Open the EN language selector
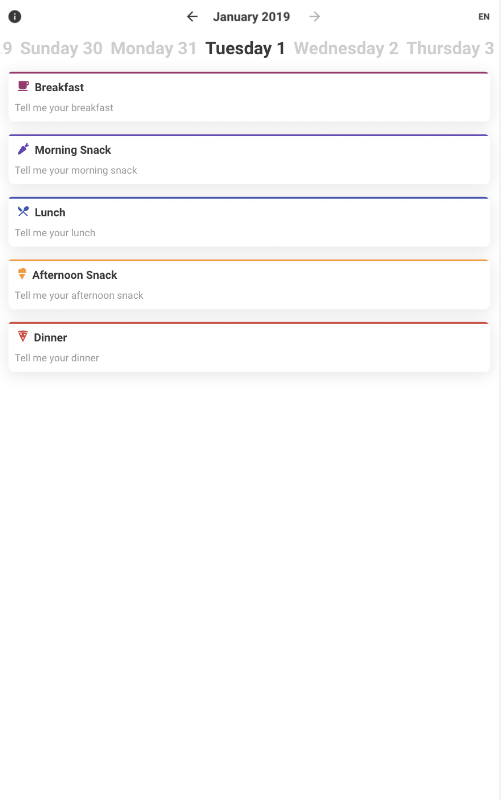The image size is (501, 800). click(484, 17)
